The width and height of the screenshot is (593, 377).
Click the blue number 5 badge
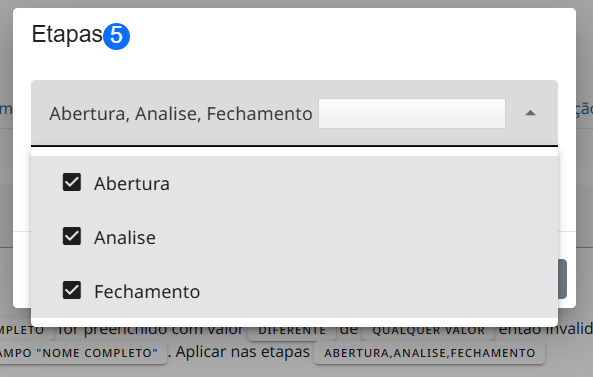pyautogui.click(x=116, y=36)
